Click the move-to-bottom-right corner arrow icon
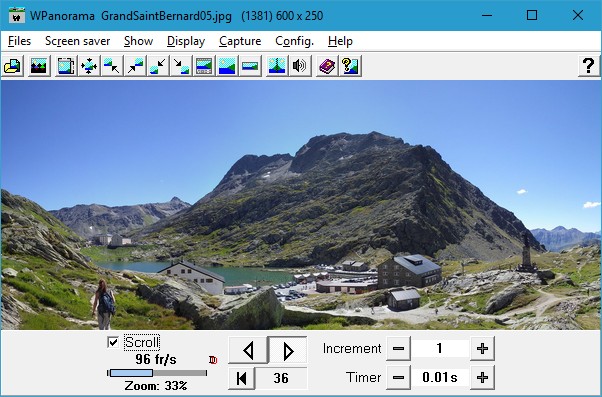This screenshot has height=397, width=602. (181, 66)
